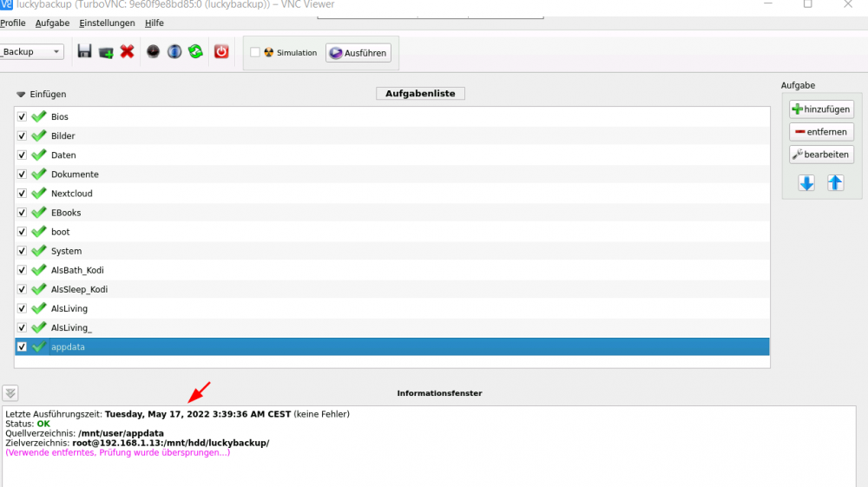
Task: Click the Aufgabenliste header label
Action: tap(420, 94)
